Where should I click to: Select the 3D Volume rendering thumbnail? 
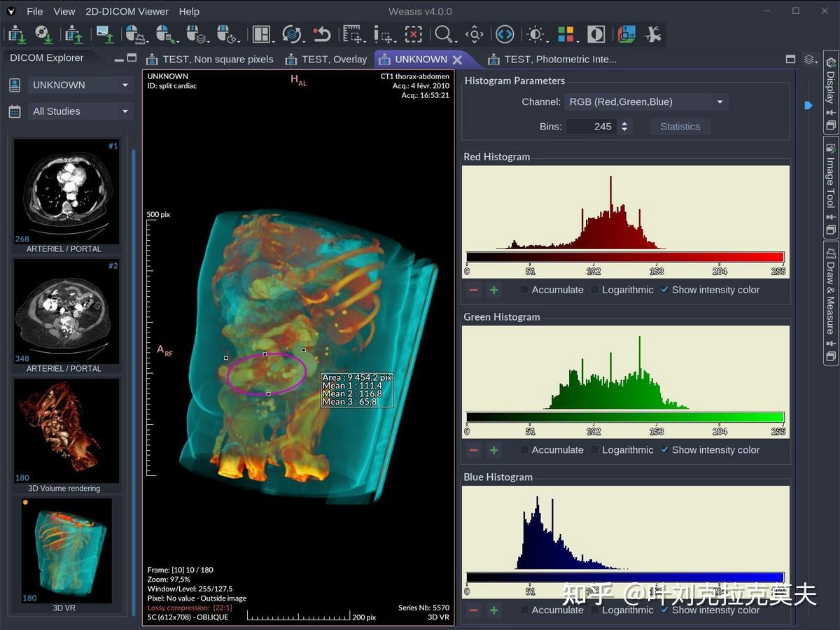(x=66, y=430)
